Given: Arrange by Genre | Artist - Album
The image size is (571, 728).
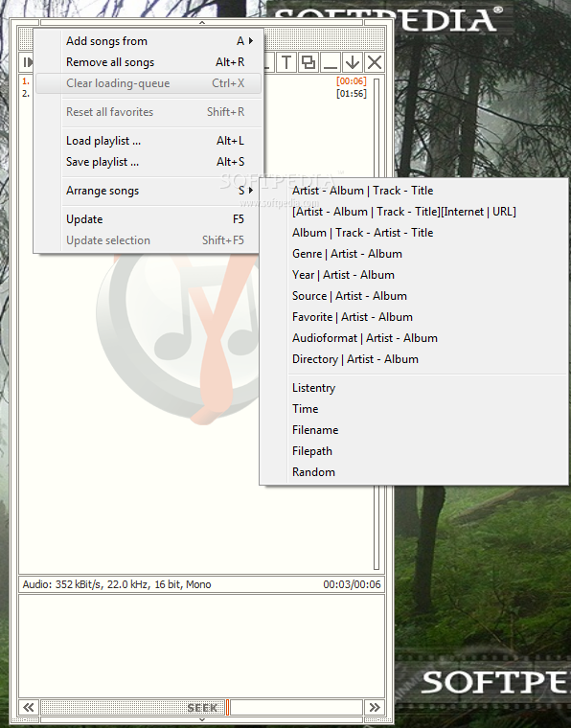Looking at the screenshot, I should [414, 254].
